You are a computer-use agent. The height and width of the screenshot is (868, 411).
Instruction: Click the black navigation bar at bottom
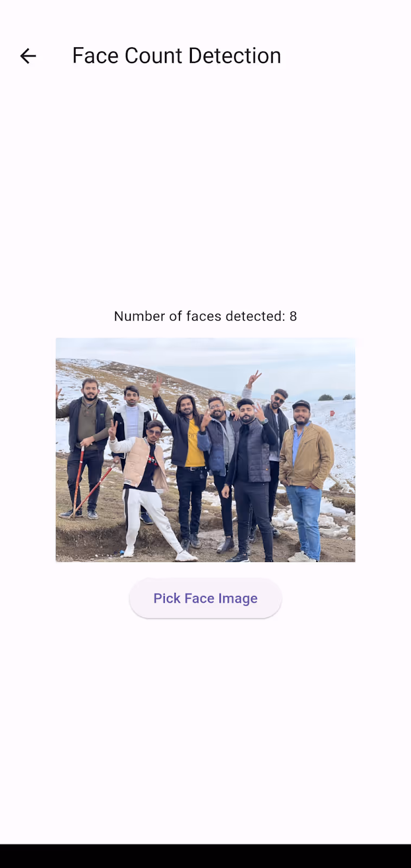pos(206,856)
